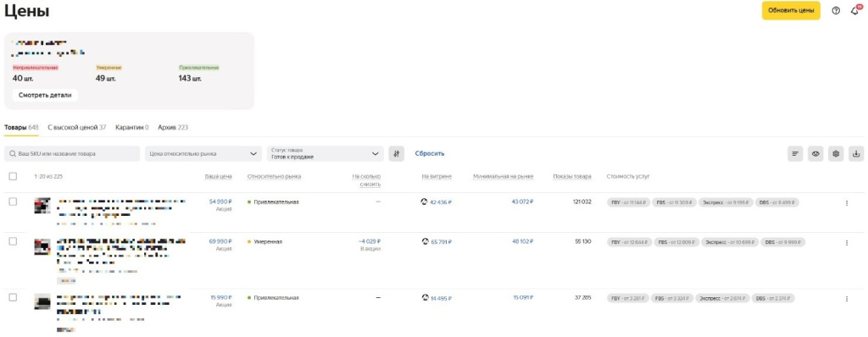Click the 'Умеренная' status in second row
The height and width of the screenshot is (337, 868).
point(268,241)
